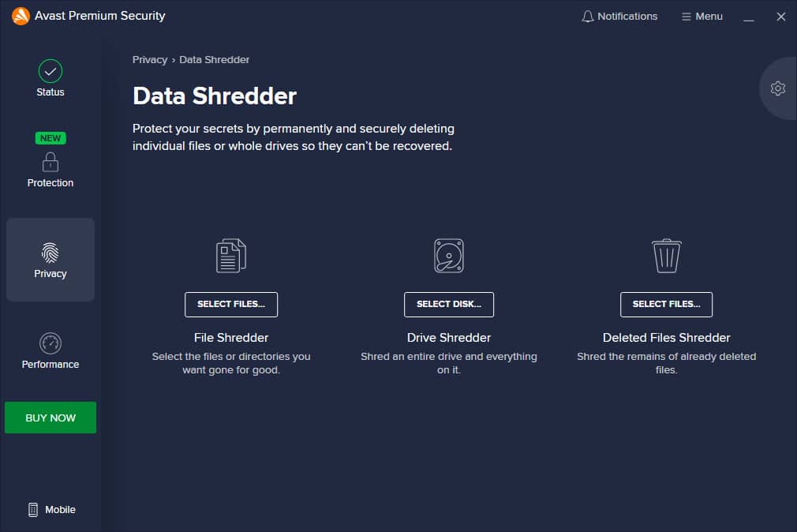
Task: Click the Drive Shredder heading
Action: point(449,338)
